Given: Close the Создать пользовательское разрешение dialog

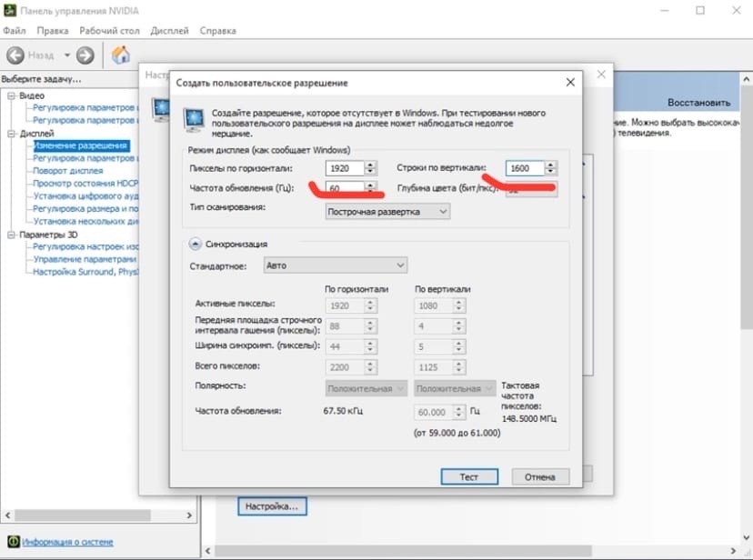Looking at the screenshot, I should pos(570,83).
